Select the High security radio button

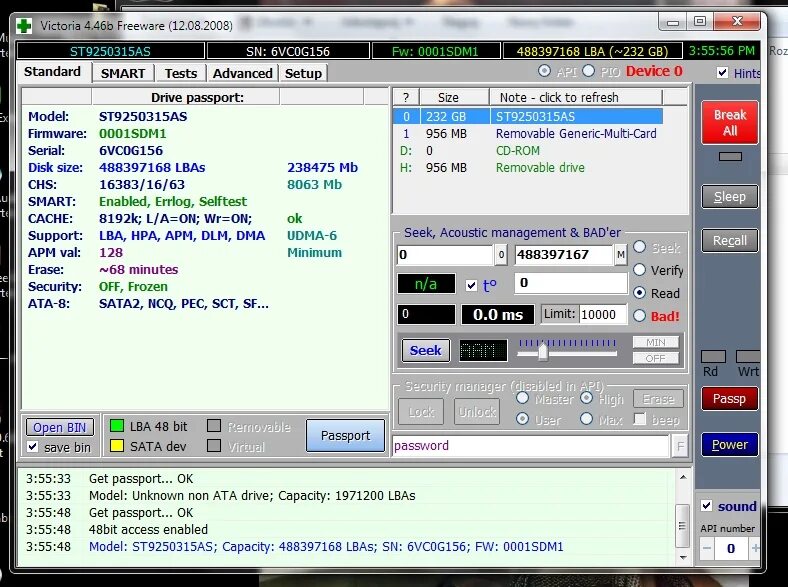coord(586,398)
